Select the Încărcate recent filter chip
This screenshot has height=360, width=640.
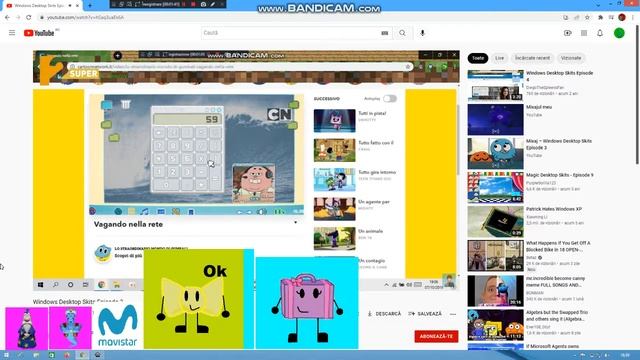click(532, 58)
